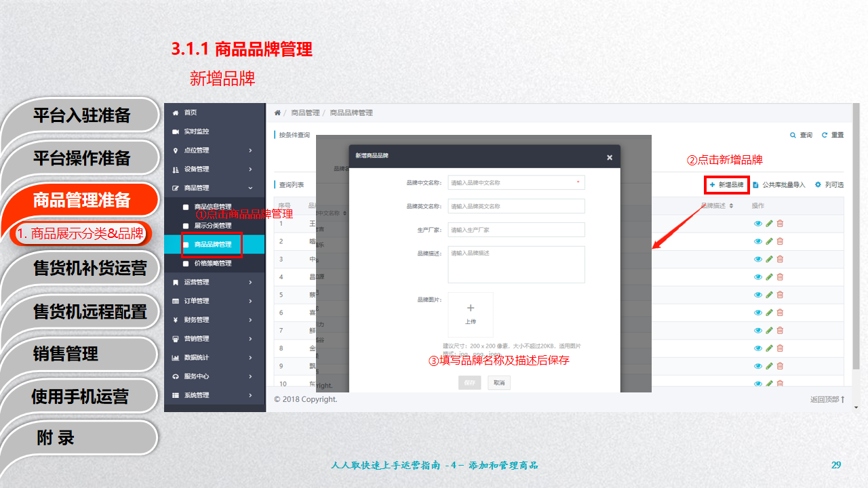Click the red trash icon in row 2
The width and height of the screenshot is (868, 488).
[x=780, y=241]
